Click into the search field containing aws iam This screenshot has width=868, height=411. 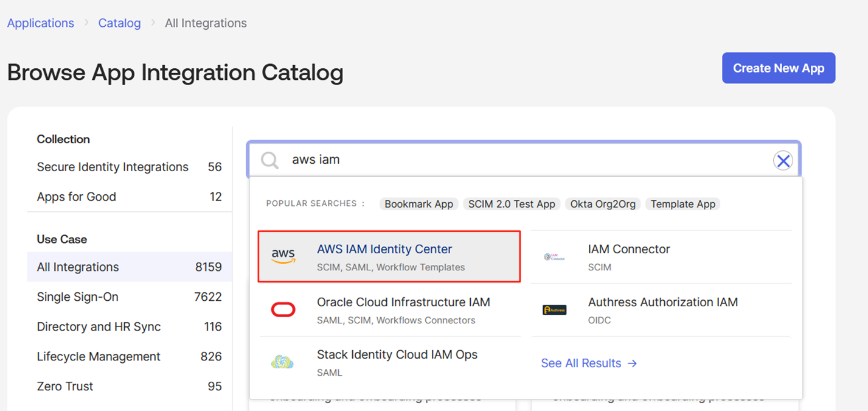pyautogui.click(x=523, y=160)
